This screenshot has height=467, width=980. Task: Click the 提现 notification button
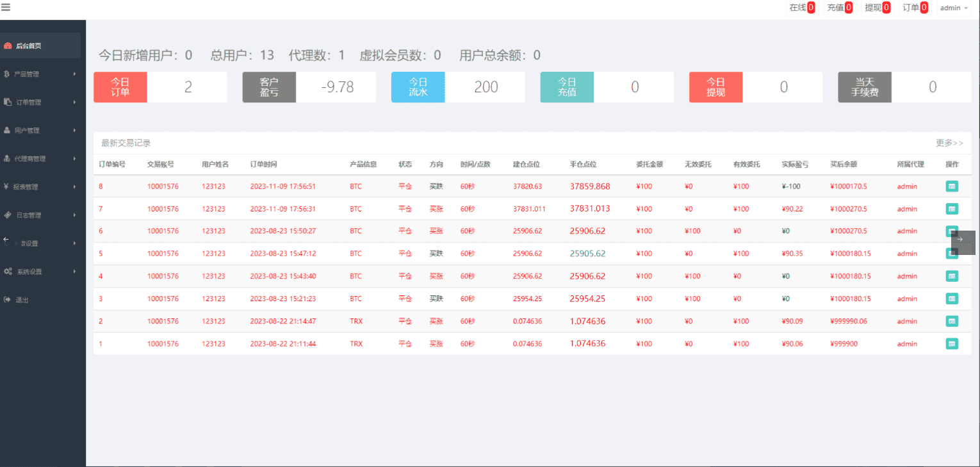coord(877,8)
